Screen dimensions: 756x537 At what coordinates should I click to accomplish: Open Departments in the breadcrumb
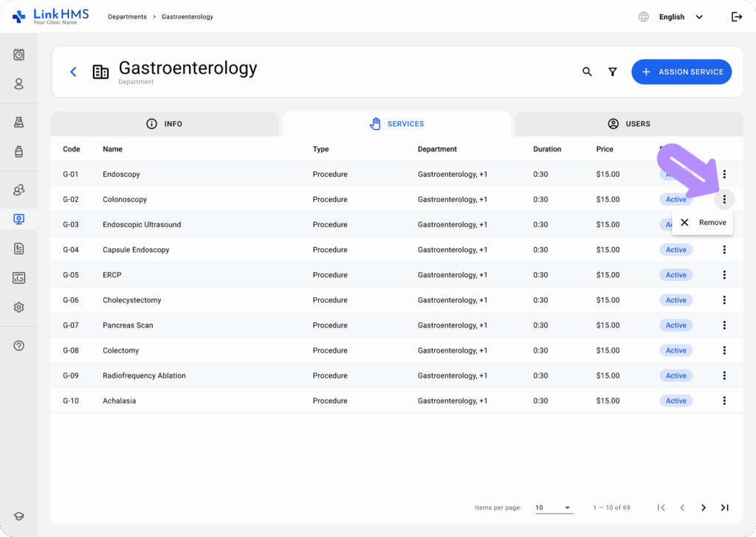[128, 15]
